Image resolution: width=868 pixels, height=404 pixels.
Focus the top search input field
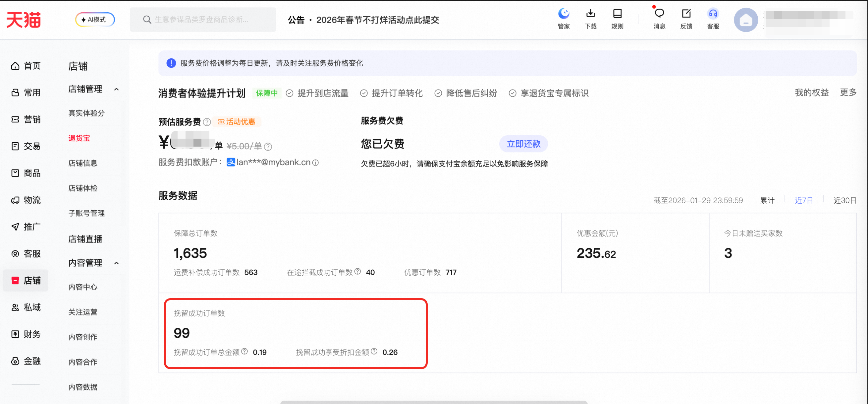point(203,20)
